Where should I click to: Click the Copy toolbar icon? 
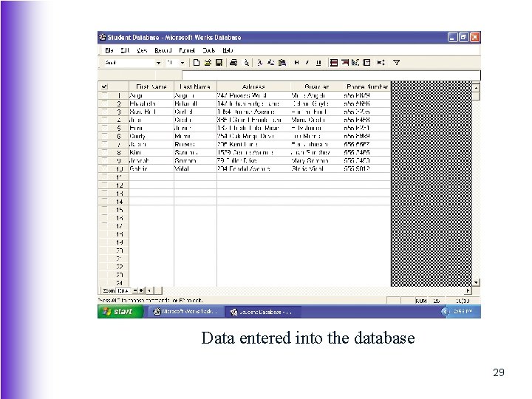[270, 62]
